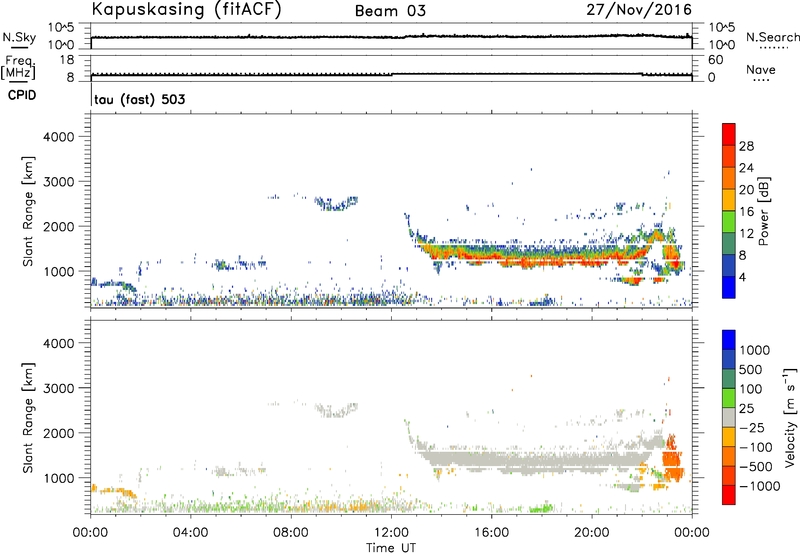This screenshot has height=554, width=800.
Task: Click the power colorbar value '16'
Action: tap(746, 212)
